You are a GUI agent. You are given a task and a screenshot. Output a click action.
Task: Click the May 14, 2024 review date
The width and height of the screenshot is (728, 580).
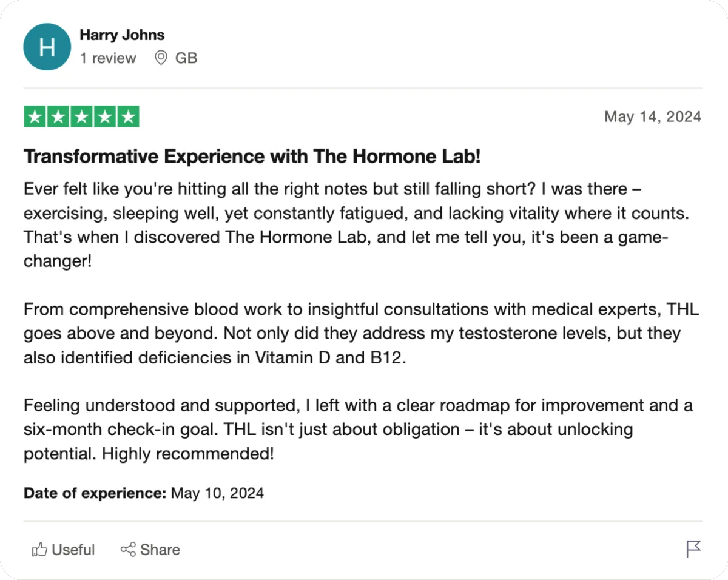(652, 116)
